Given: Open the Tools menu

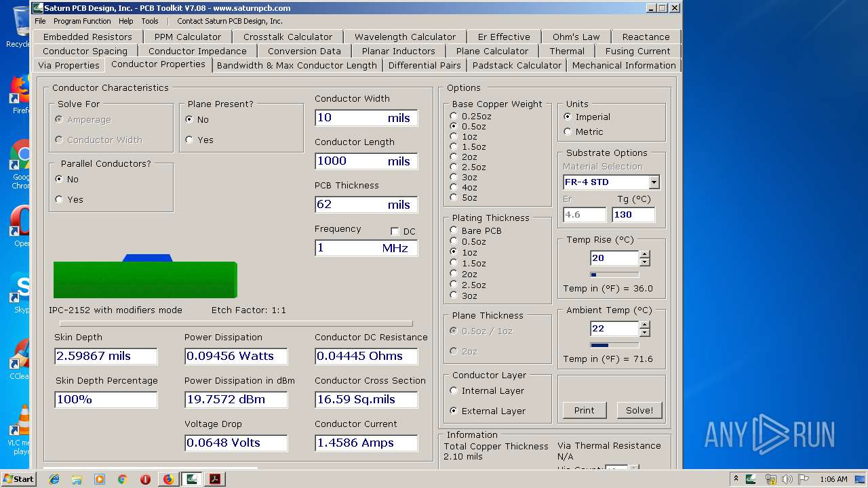Looking at the screenshot, I should [x=150, y=21].
